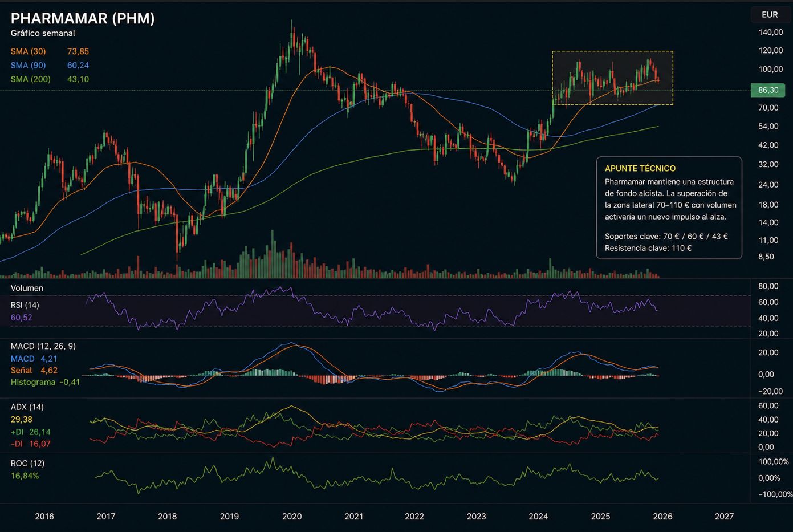
Task: Click the +DI 26,14 legend entry
Action: 31,432
